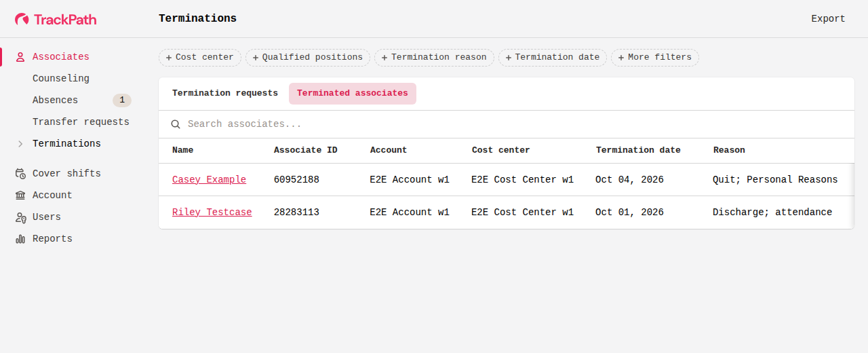
Task: Click the Users icon in sidebar
Action: click(20, 217)
